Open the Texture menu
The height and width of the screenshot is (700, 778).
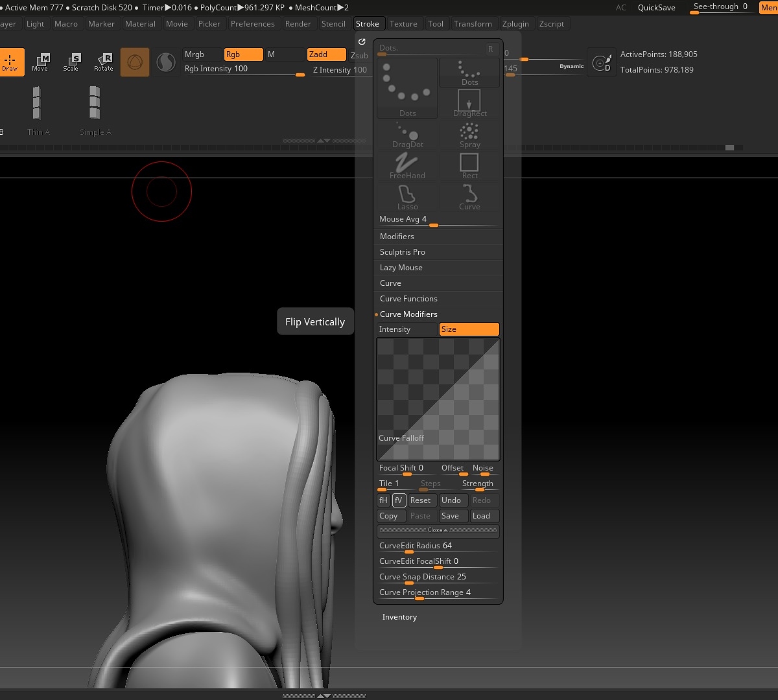(403, 24)
